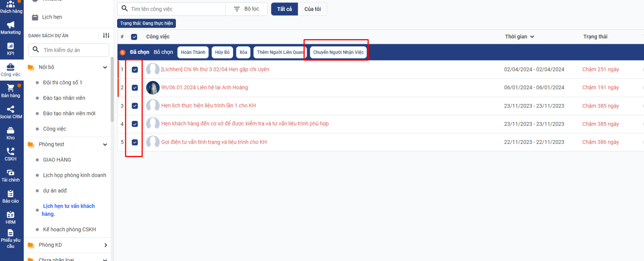
Task: Open the KPI sidebar icon
Action: (11, 48)
